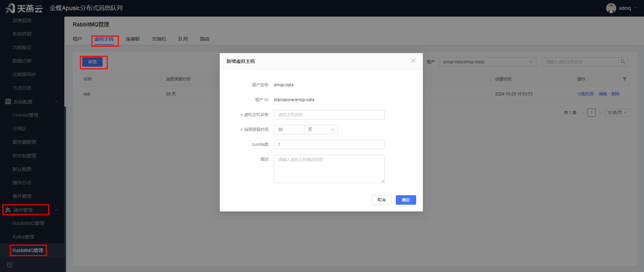Viewport: 644px width, 272px height.
Task: Click 取消 in the dialog
Action: coord(382,200)
